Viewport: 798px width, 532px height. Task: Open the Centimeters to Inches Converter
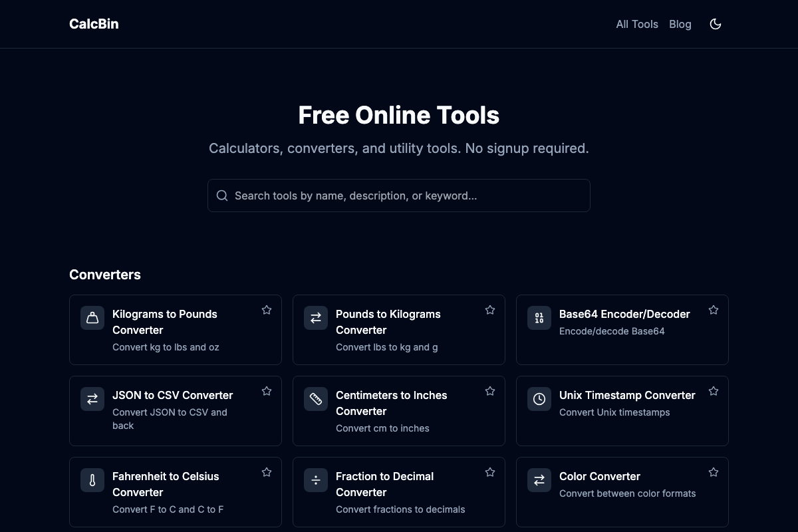click(x=392, y=403)
